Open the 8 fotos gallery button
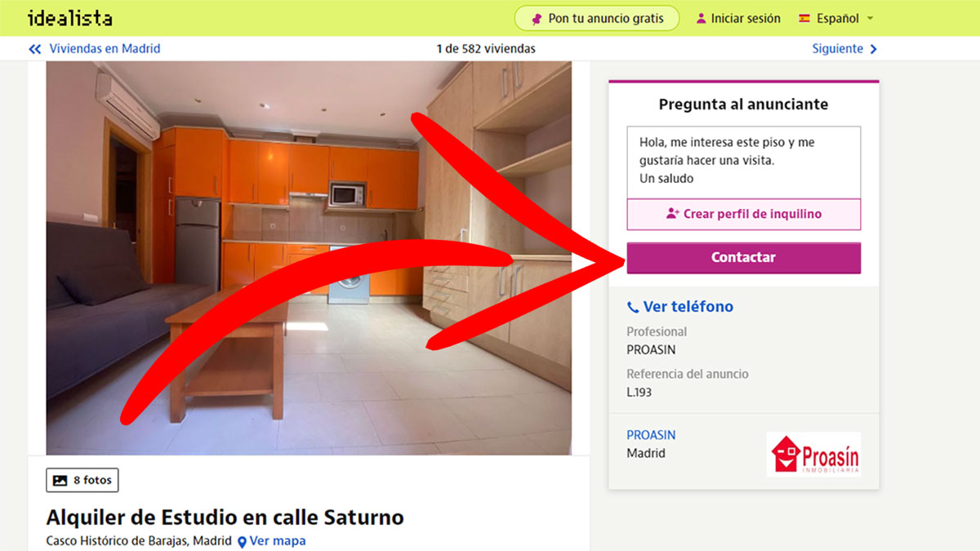The image size is (980, 551). (x=82, y=480)
